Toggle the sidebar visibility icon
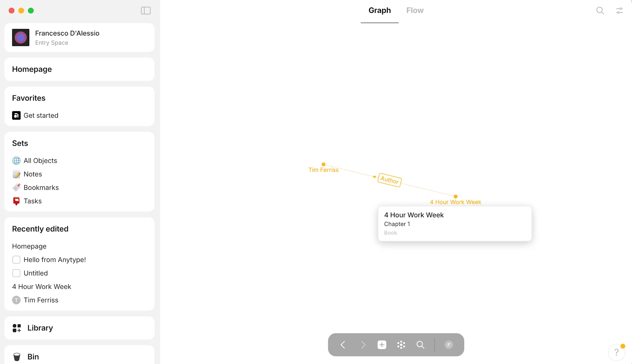 click(x=145, y=11)
